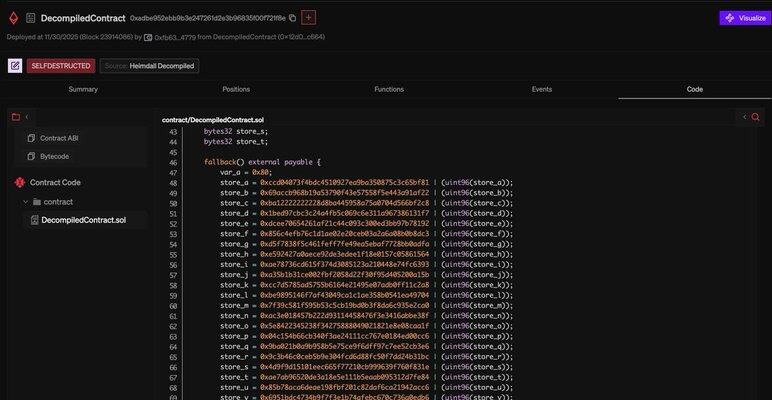This screenshot has height=400, width=772.
Task: Click the contract document icon beside the title
Action: pyautogui.click(x=31, y=18)
